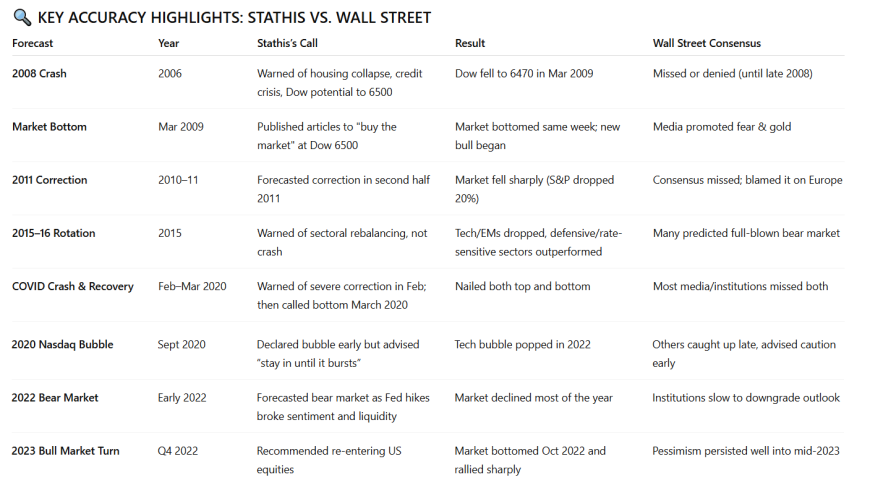This screenshot has width=870, height=485.
Task: Click the magnifying glass icon in heading
Action: click(x=20, y=16)
